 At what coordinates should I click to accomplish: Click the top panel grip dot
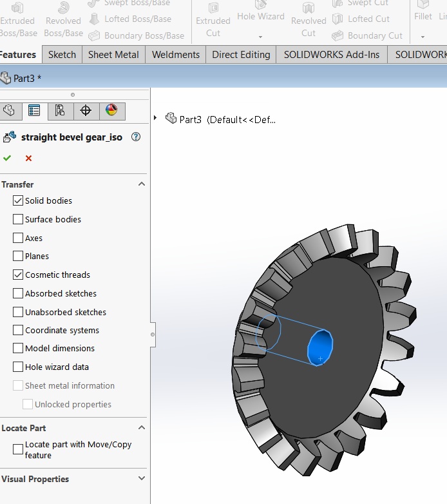73,95
